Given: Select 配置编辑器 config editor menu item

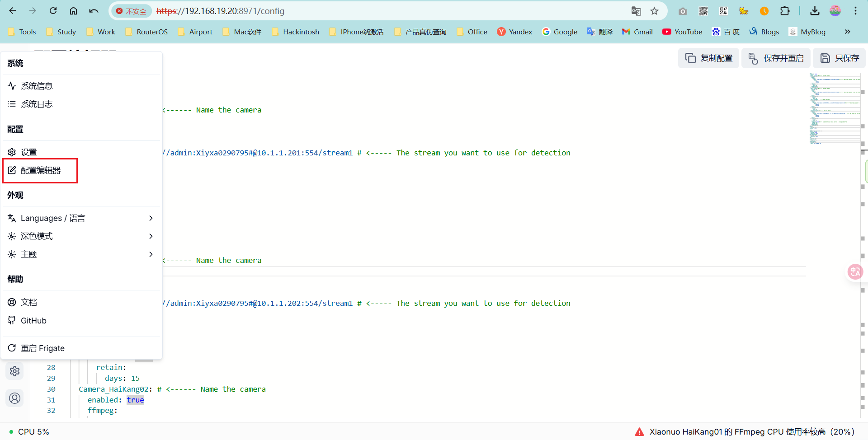Looking at the screenshot, I should (x=81, y=170).
